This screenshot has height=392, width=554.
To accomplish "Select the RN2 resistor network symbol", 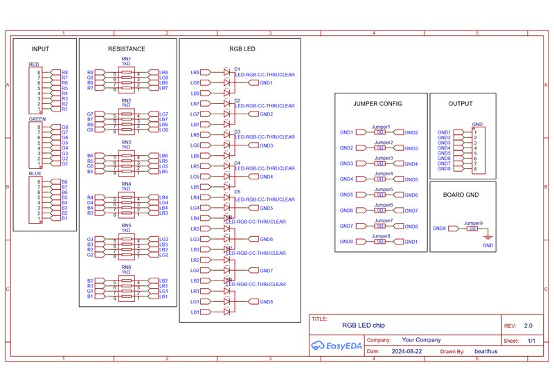I will tap(127, 122).
